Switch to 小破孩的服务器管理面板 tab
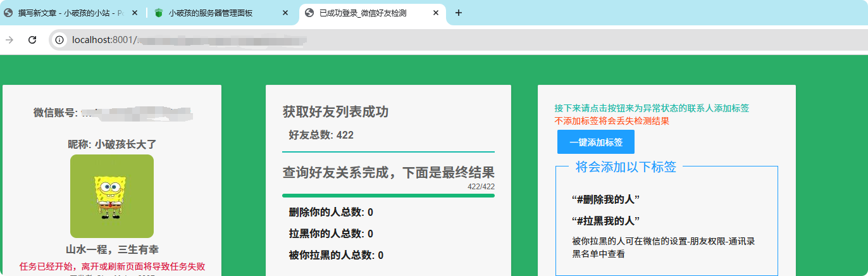Screen dimensions: 868x276 [222, 13]
